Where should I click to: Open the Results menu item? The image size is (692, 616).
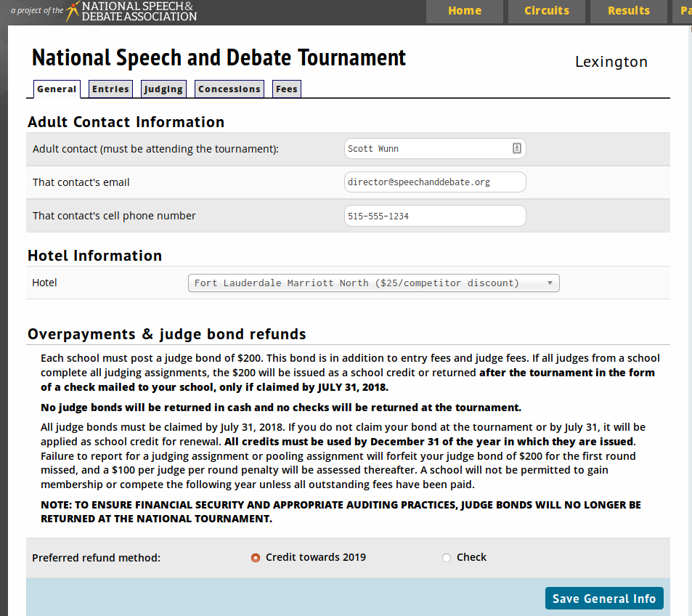coord(629,11)
